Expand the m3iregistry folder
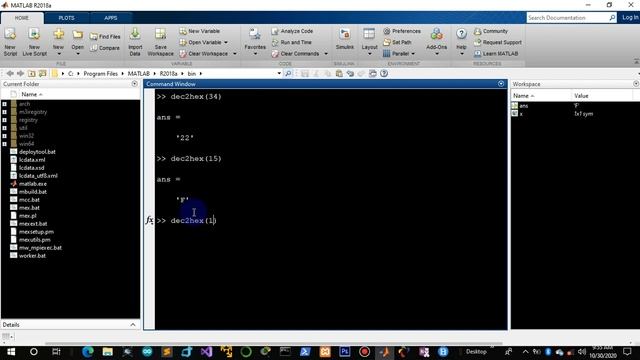 point(4,112)
